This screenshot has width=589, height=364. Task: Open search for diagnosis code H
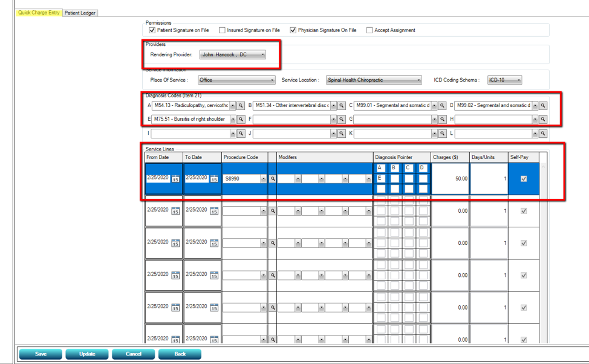(x=543, y=120)
